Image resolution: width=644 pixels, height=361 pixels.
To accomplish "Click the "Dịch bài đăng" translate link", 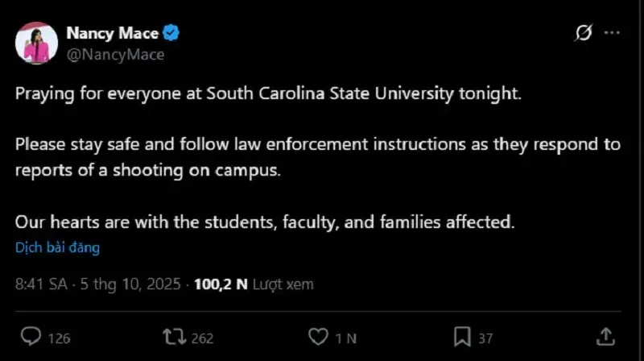I will (57, 247).
